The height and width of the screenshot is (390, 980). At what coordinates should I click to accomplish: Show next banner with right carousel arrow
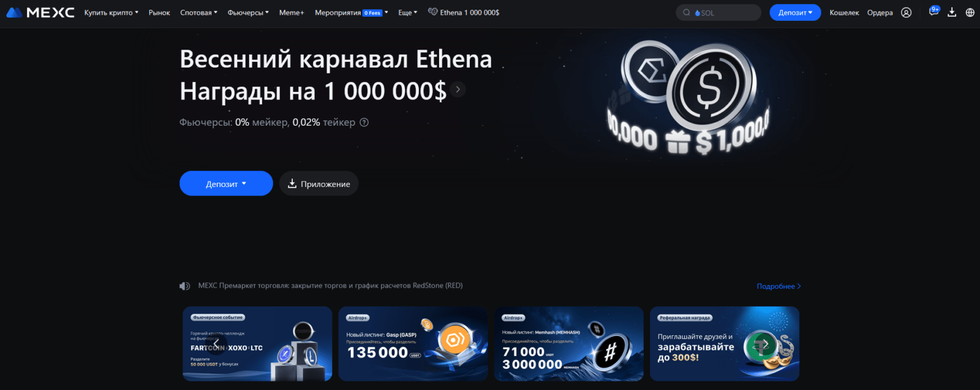765,344
